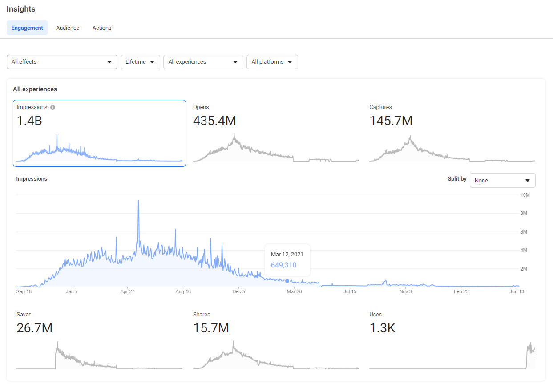Screen dimensions: 553x392
Task: Click the Apr 27 x-axis label
Action: tap(127, 292)
